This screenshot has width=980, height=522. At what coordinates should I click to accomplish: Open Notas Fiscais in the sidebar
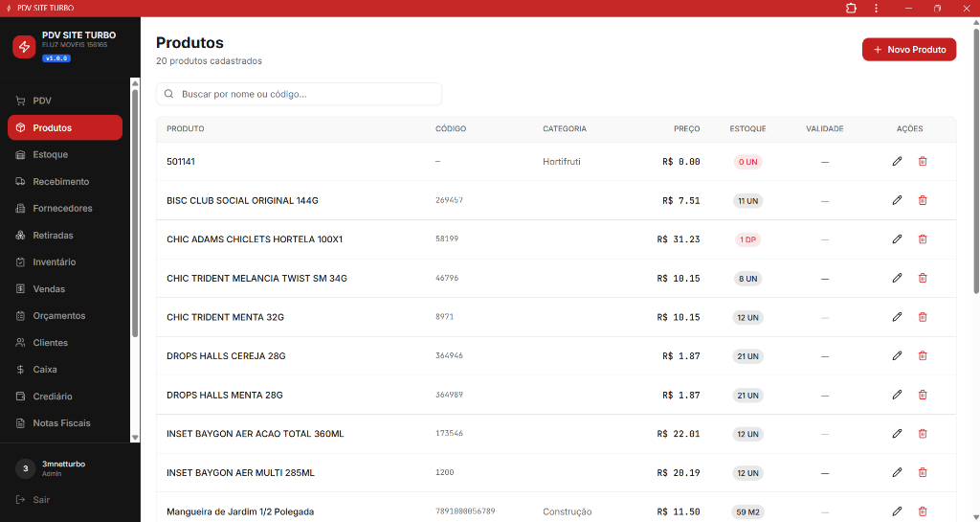(65, 423)
